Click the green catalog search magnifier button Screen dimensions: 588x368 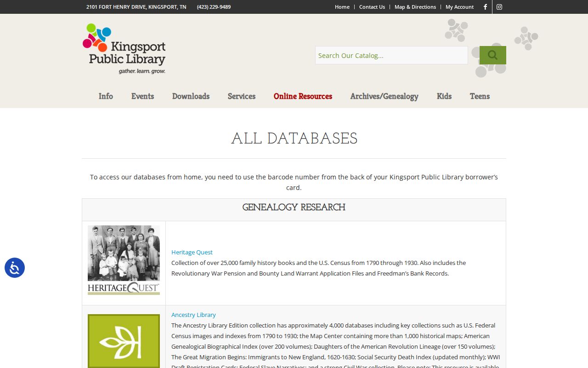click(x=493, y=55)
